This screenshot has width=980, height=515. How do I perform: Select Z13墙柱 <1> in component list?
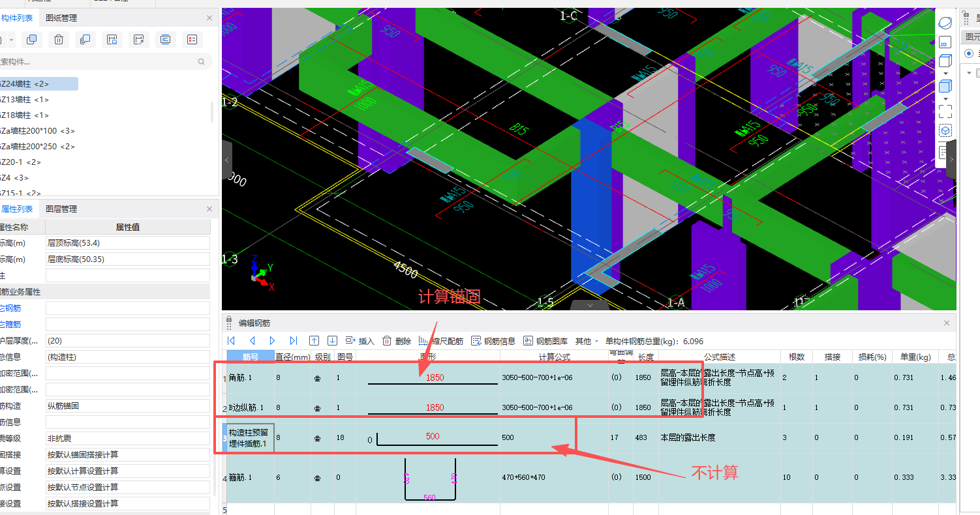(x=25, y=99)
